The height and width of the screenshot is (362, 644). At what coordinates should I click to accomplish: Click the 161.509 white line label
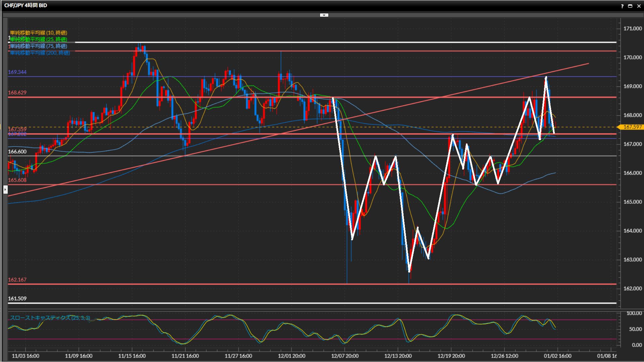click(x=17, y=298)
